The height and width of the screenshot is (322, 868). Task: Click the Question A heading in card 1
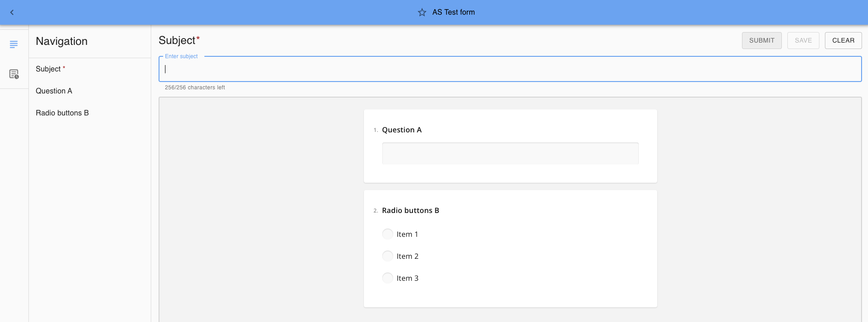(x=401, y=130)
